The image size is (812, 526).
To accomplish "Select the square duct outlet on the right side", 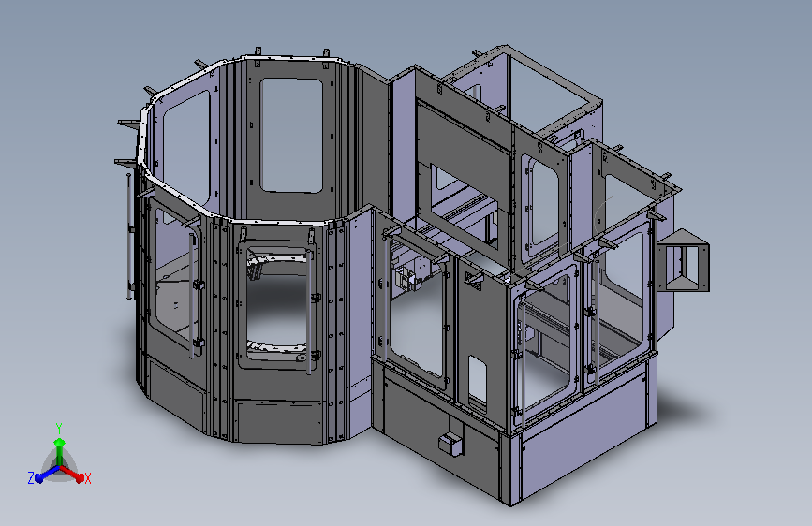I will [x=684, y=260].
